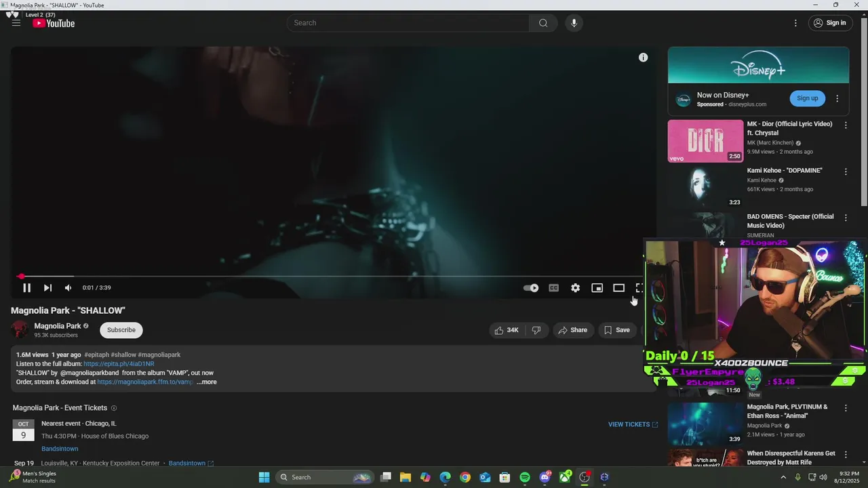Open Outlook from taskbar

[x=485, y=477]
